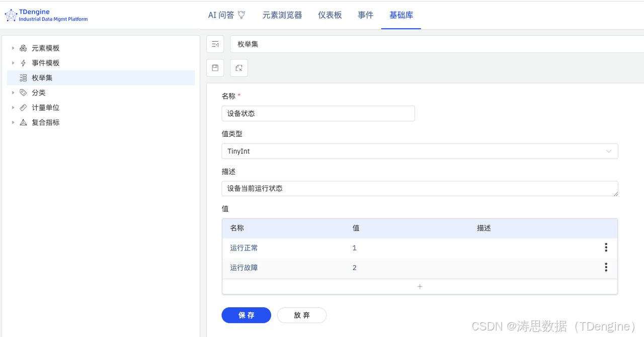Open the more options menu for 运行正常
Image resolution: width=644 pixels, height=337 pixels.
click(x=606, y=247)
